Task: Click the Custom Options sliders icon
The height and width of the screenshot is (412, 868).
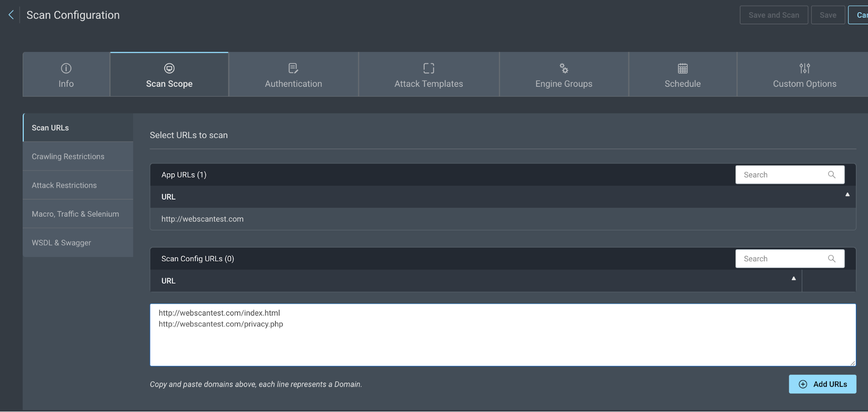Action: [805, 68]
